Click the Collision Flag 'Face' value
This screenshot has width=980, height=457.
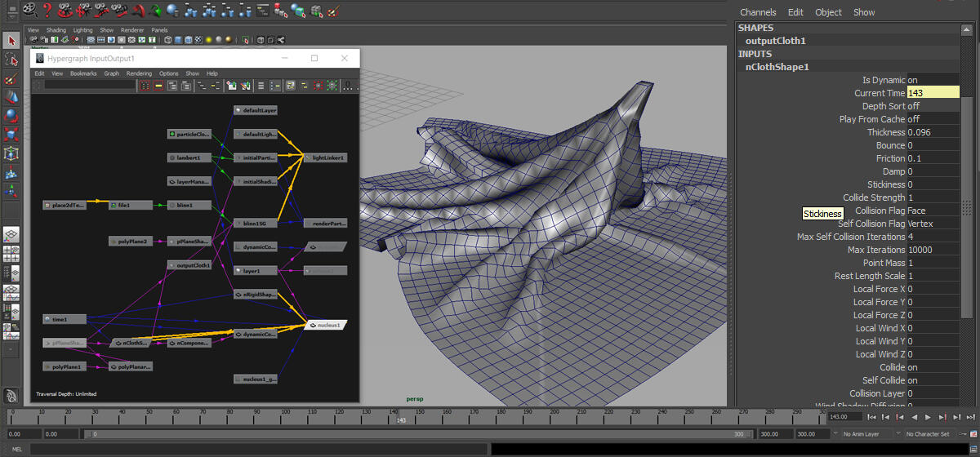pos(933,211)
